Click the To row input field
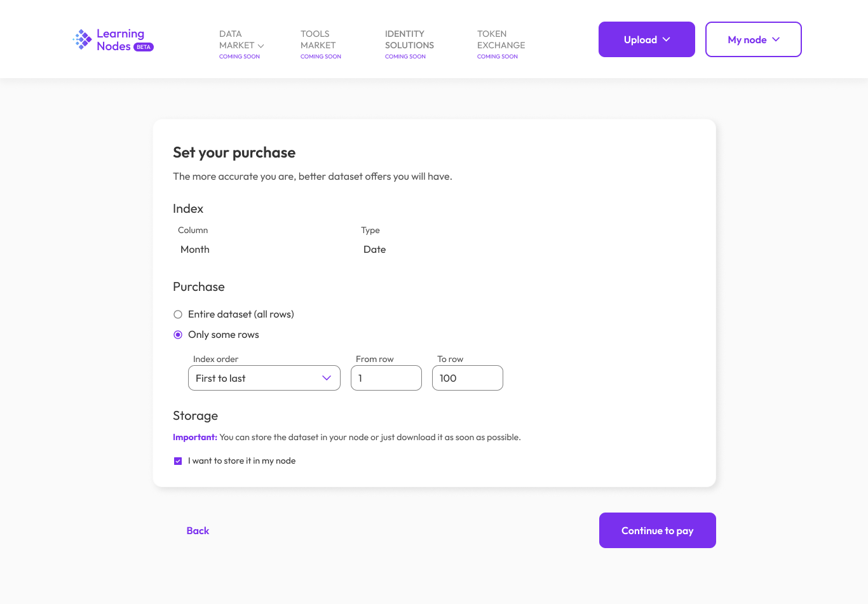 [468, 378]
